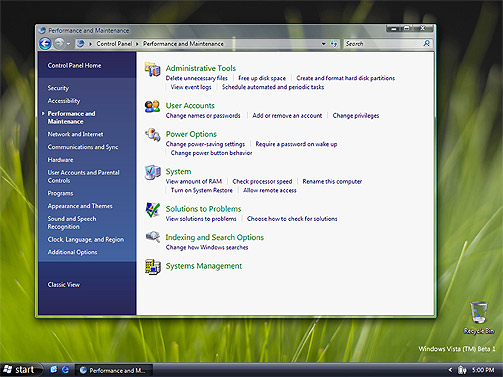This screenshot has height=377, width=503.
Task: Click the show desktop quick launch icon
Action: point(54,370)
